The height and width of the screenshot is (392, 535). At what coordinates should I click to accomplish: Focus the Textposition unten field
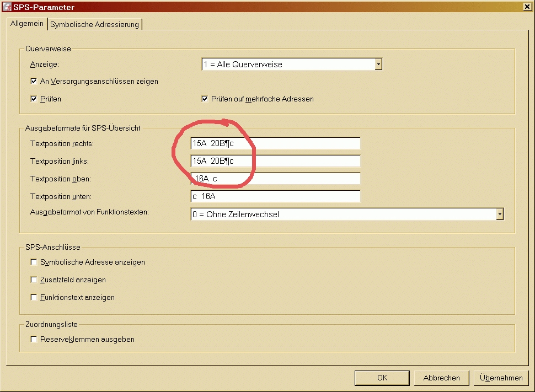275,196
